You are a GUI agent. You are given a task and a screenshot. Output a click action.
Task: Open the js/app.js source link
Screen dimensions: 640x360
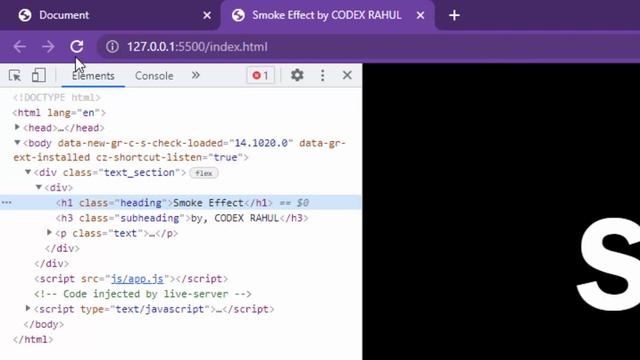(137, 279)
